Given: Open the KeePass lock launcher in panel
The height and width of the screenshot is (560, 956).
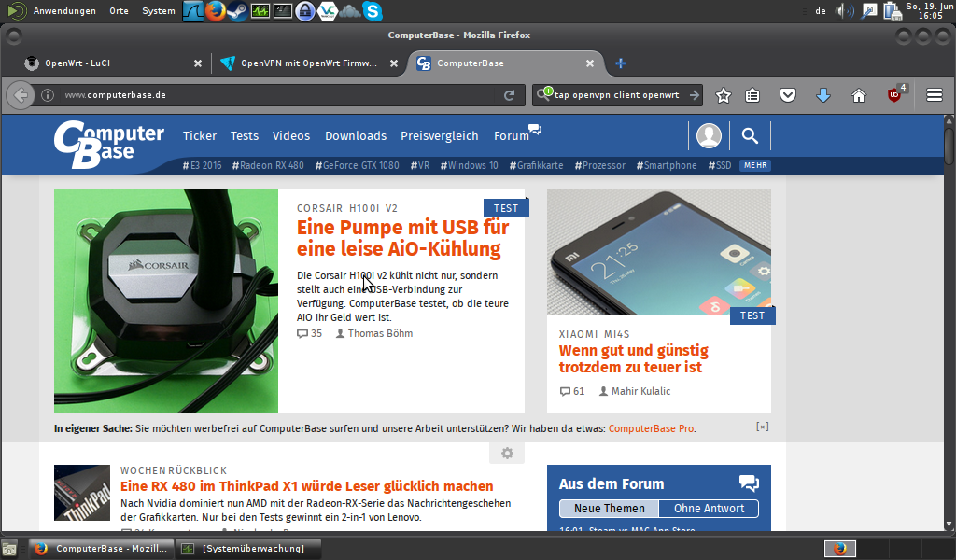Looking at the screenshot, I should (x=305, y=11).
